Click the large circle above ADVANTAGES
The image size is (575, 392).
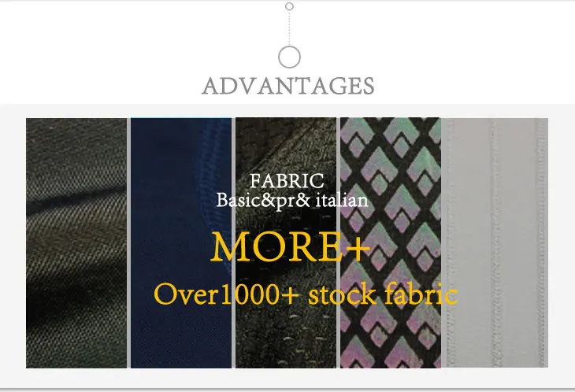click(x=289, y=57)
